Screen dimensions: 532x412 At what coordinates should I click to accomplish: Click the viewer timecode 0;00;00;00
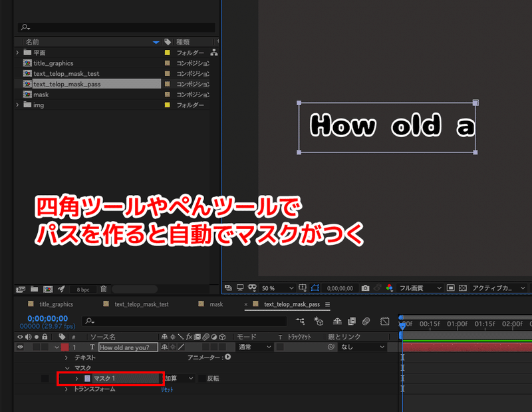[340, 288]
